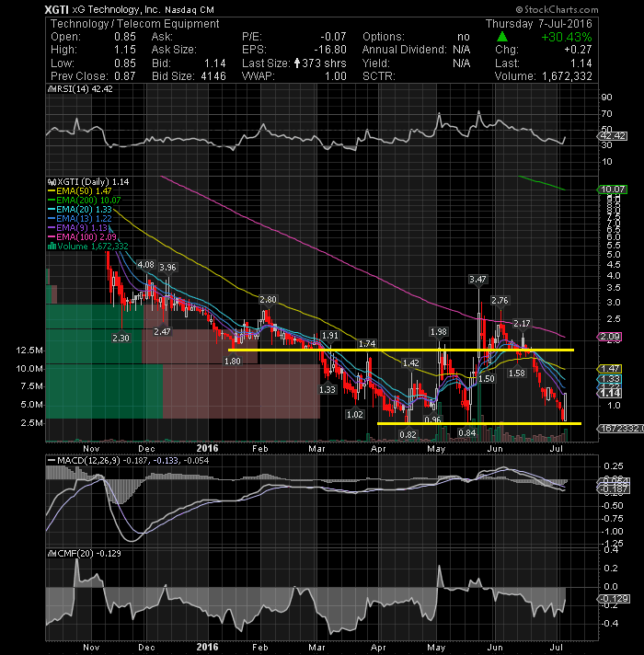644x655 pixels.
Task: Click the Thursday 7-Jul-2016 date label
Action: click(x=539, y=24)
